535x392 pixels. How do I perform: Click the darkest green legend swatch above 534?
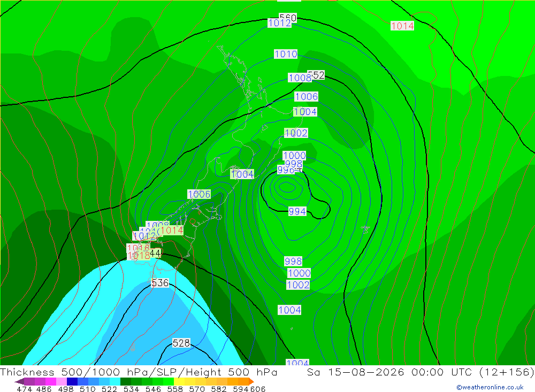point(126,381)
